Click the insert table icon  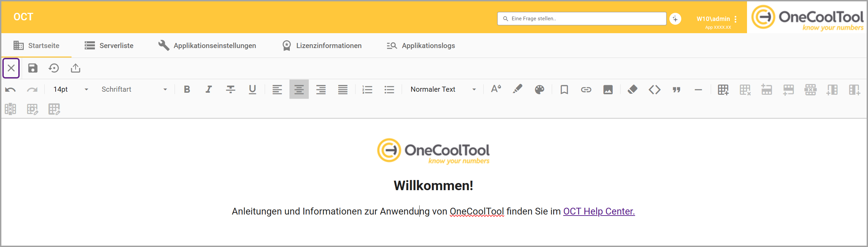tap(723, 90)
